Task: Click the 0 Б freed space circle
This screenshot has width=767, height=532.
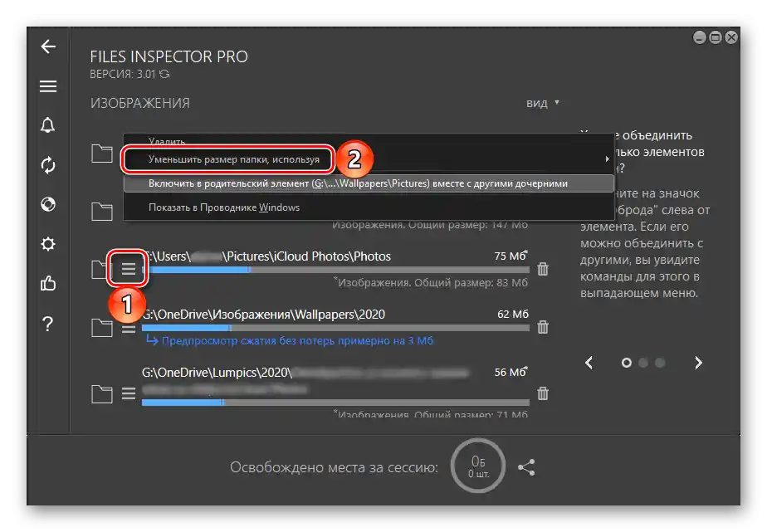Action: 478,466
